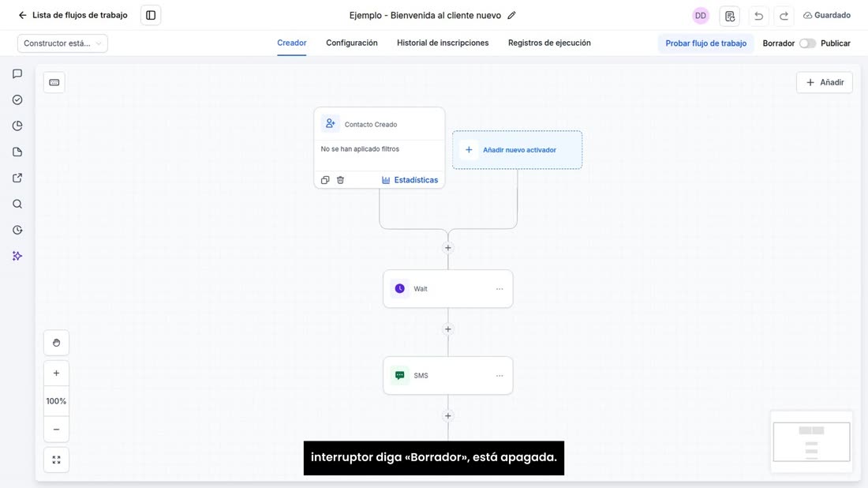The height and width of the screenshot is (488, 868).
Task: Open search icon in left sidebar
Action: click(17, 204)
